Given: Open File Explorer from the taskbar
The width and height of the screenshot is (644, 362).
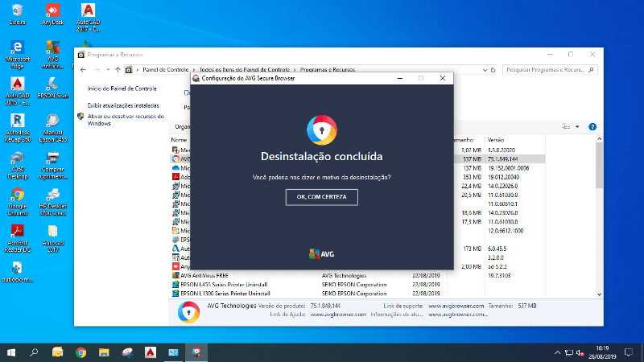Looking at the screenshot, I should 104,352.
